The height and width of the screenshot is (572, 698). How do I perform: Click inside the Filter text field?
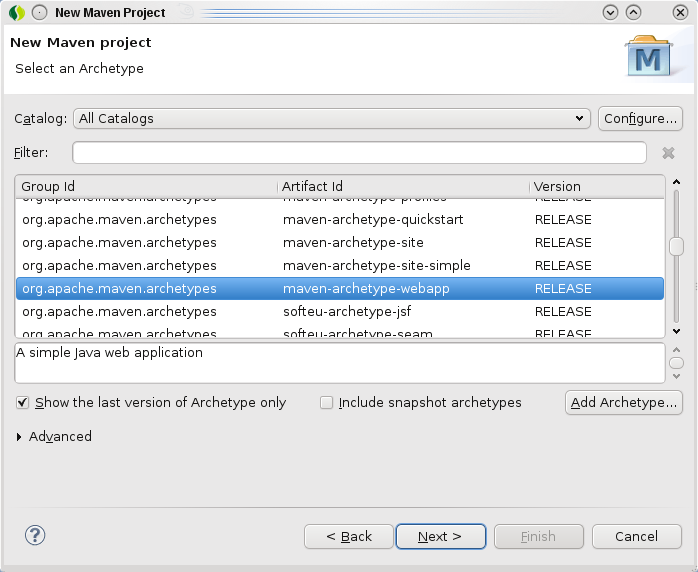[359, 153]
